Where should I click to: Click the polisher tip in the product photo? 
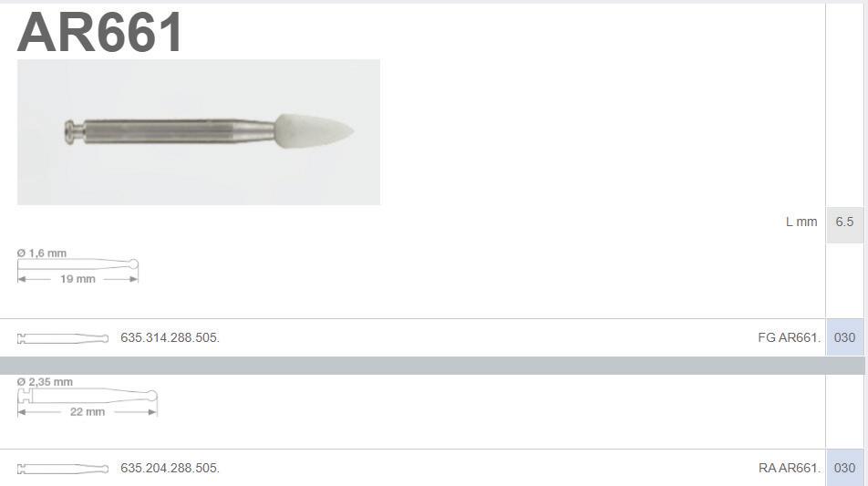coord(314,131)
